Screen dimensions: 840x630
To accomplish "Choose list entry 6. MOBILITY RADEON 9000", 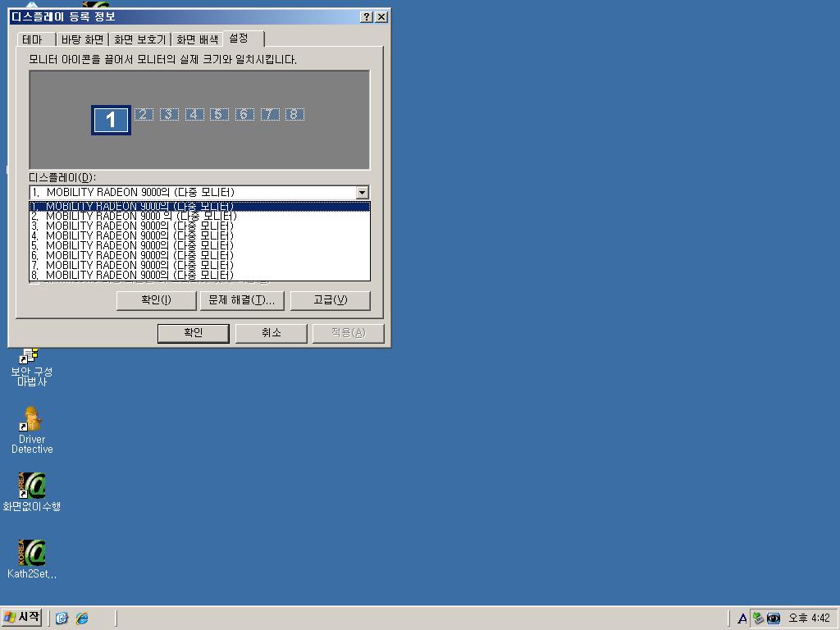I will pos(199,255).
